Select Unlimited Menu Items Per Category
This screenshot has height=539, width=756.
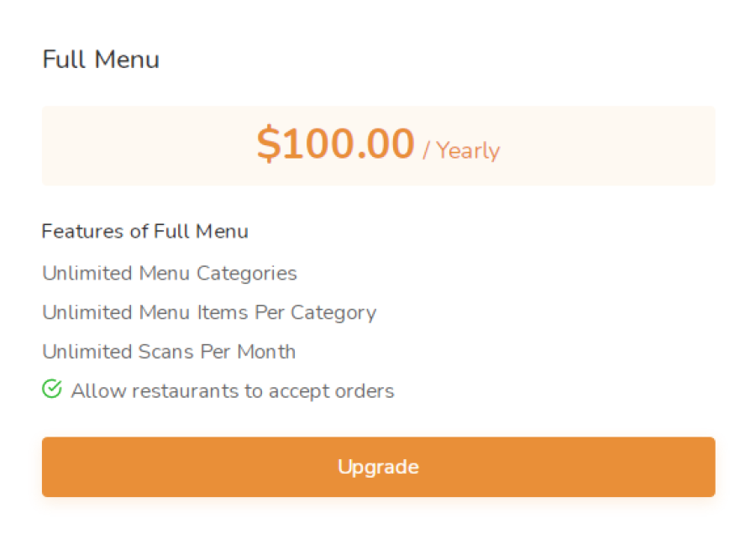[208, 312]
